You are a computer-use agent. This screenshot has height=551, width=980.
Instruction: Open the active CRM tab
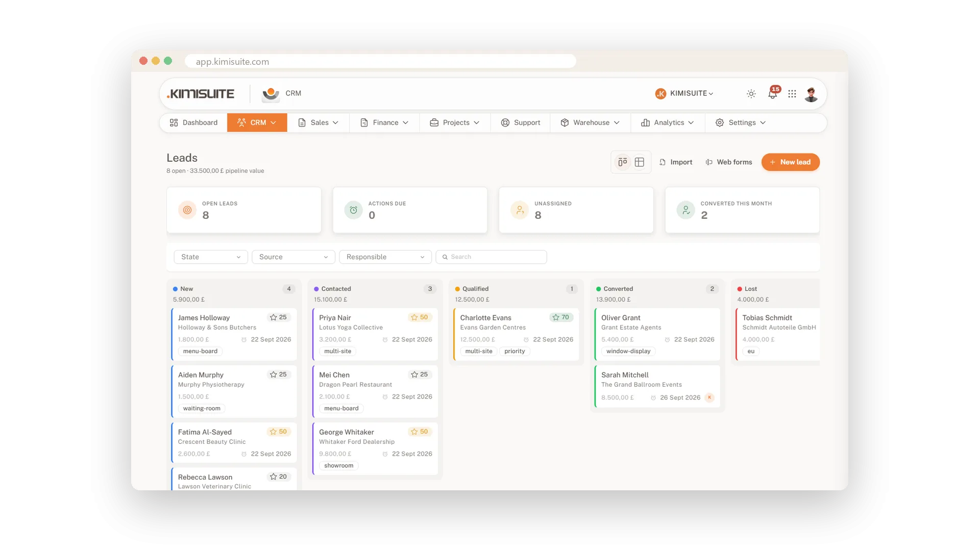(257, 122)
